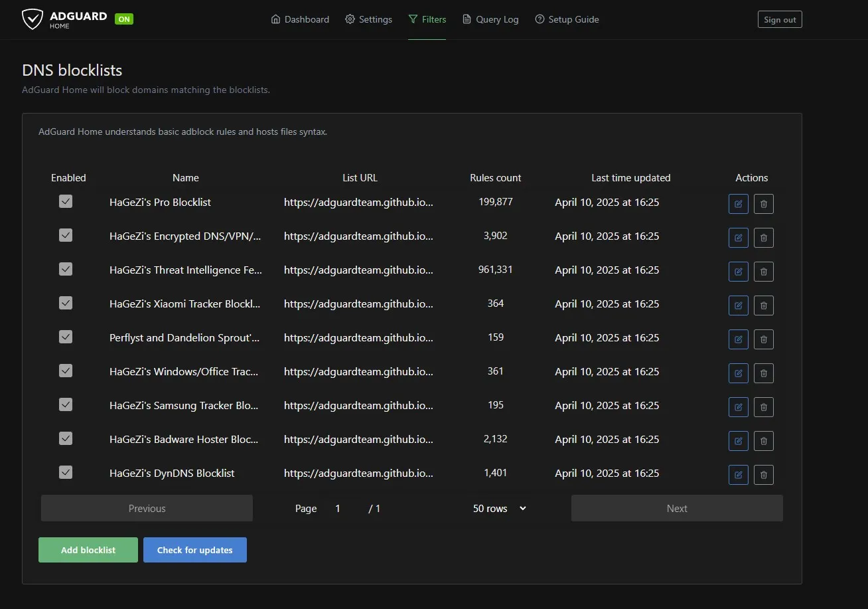Edit HaGeZi's Threat Intelligence Feeds entry
The width and height of the screenshot is (868, 609).
tap(738, 272)
